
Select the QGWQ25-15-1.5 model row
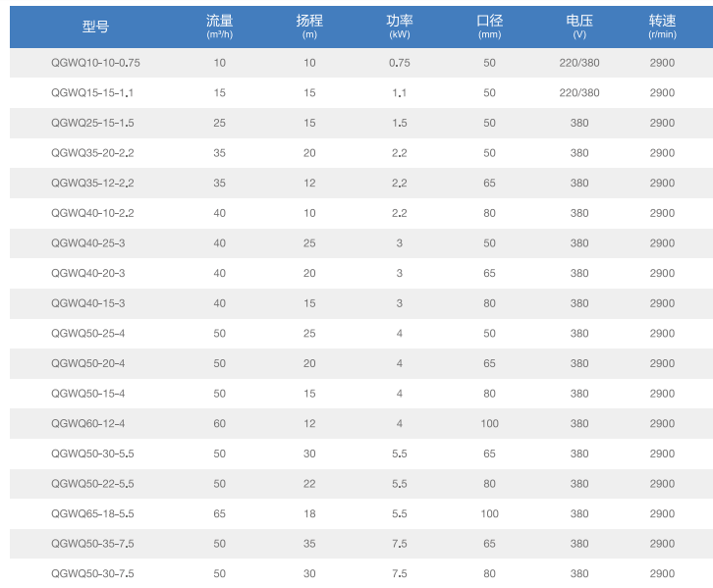click(x=91, y=123)
